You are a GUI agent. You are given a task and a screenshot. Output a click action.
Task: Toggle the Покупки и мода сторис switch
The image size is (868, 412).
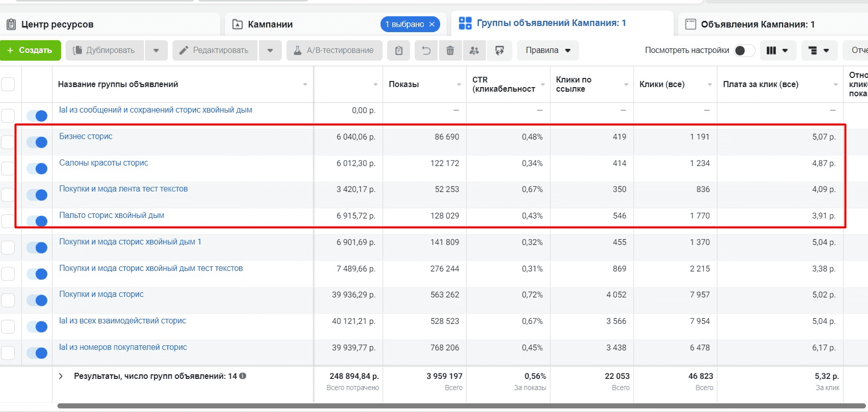tap(37, 300)
